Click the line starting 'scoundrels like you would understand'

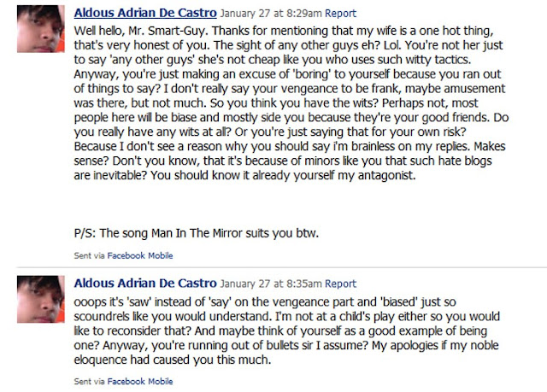(287, 316)
